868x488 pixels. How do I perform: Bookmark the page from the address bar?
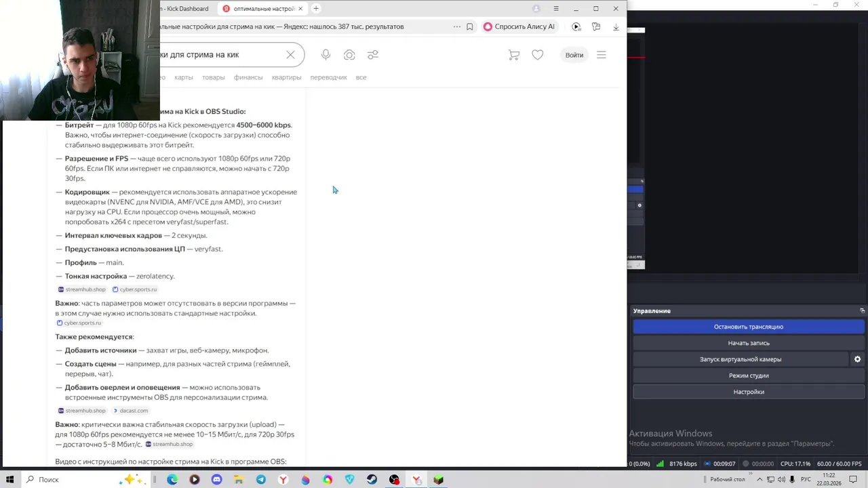[x=469, y=26]
